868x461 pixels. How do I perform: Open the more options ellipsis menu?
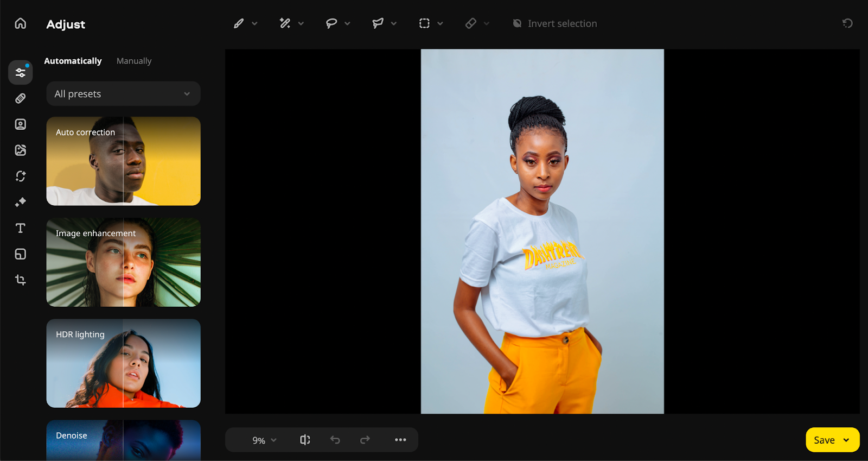(400, 440)
